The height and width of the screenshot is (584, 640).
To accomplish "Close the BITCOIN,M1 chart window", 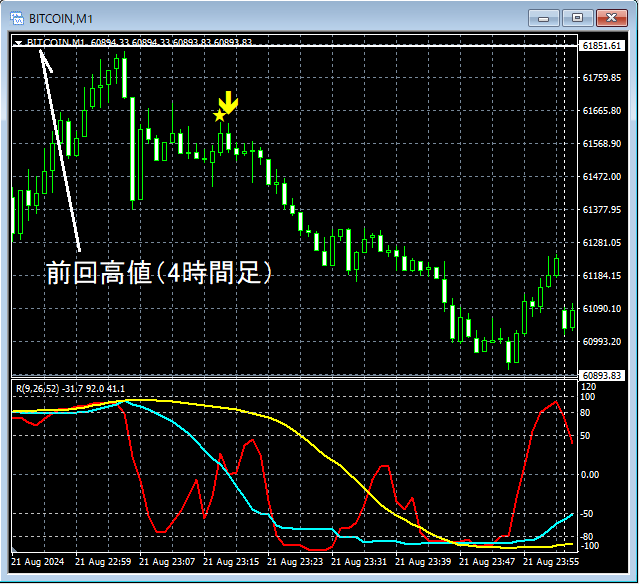I will [x=611, y=18].
